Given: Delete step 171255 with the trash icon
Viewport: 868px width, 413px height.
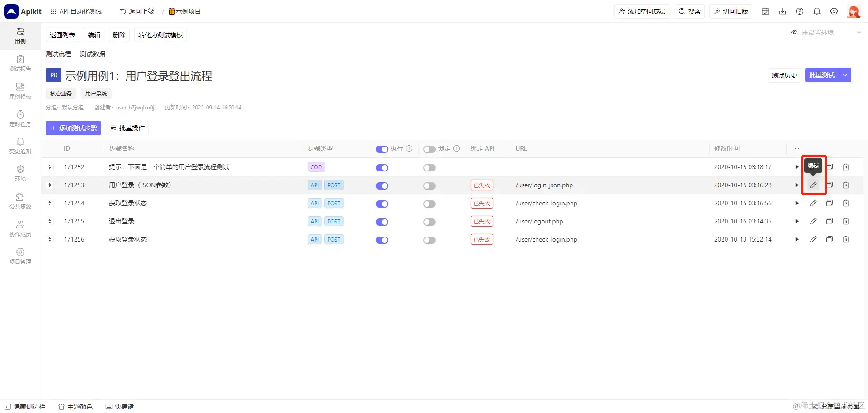Looking at the screenshot, I should [x=846, y=221].
